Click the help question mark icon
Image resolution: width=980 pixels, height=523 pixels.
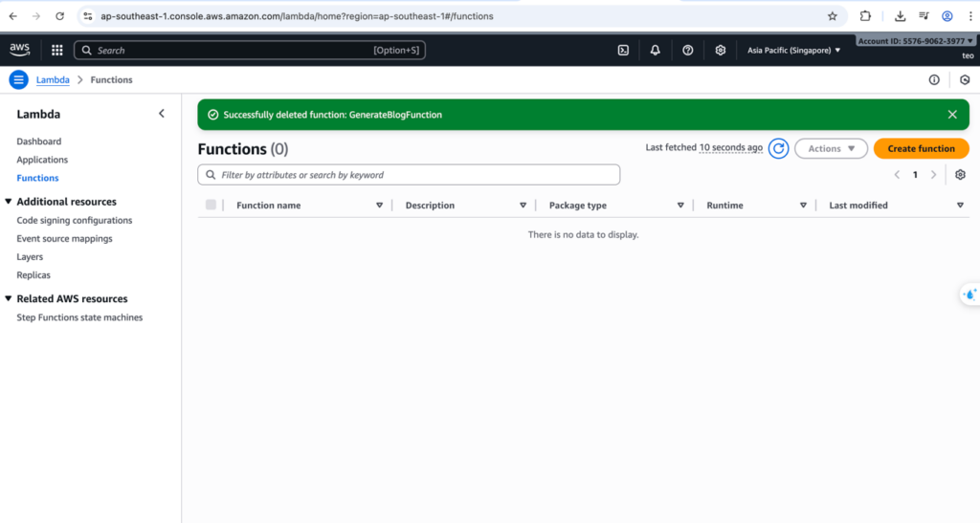click(687, 51)
